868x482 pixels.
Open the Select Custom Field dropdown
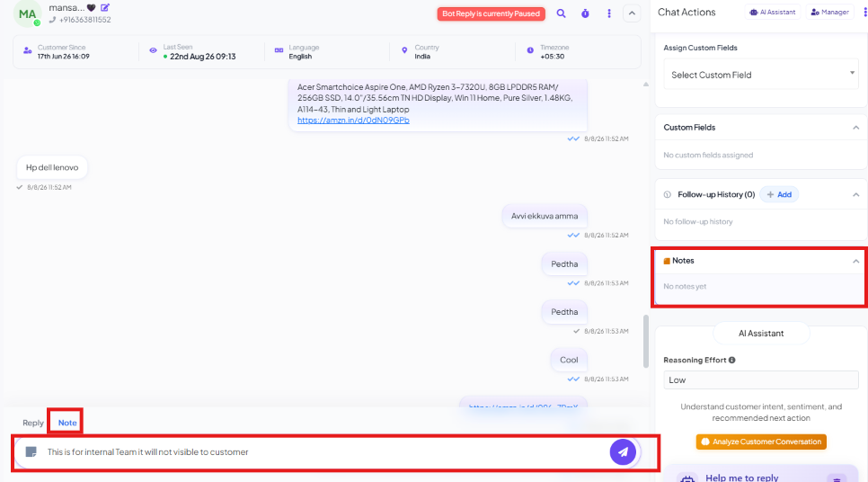click(x=760, y=75)
